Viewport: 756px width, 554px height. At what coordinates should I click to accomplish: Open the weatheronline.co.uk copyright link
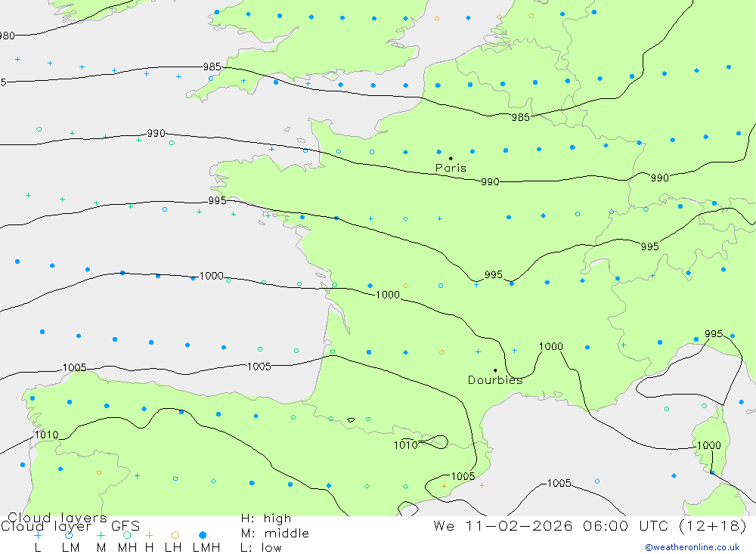tap(692, 547)
